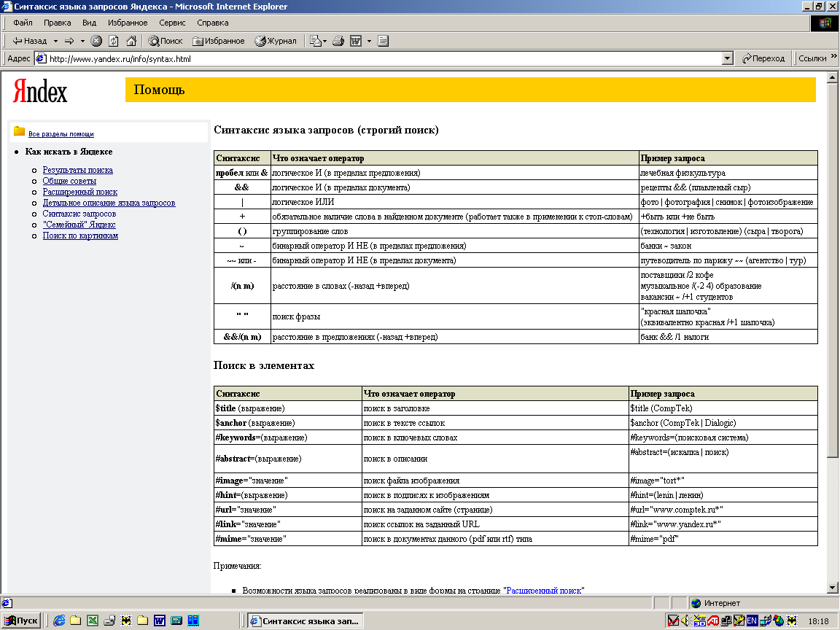840x630 pixels.
Task: Click the address bar URL field
Action: tap(378, 58)
